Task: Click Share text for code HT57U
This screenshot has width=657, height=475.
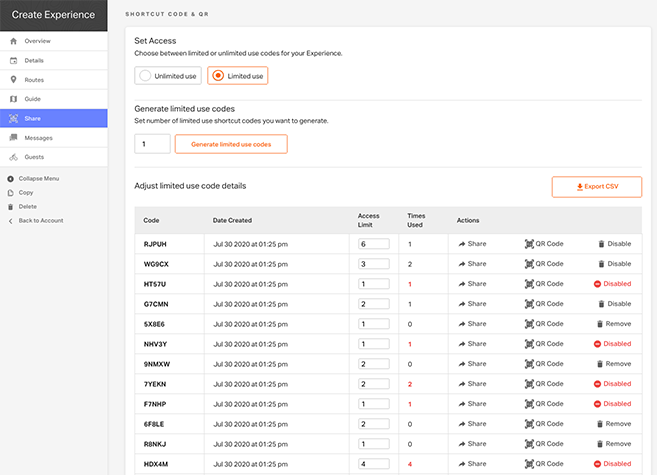Action: (477, 284)
